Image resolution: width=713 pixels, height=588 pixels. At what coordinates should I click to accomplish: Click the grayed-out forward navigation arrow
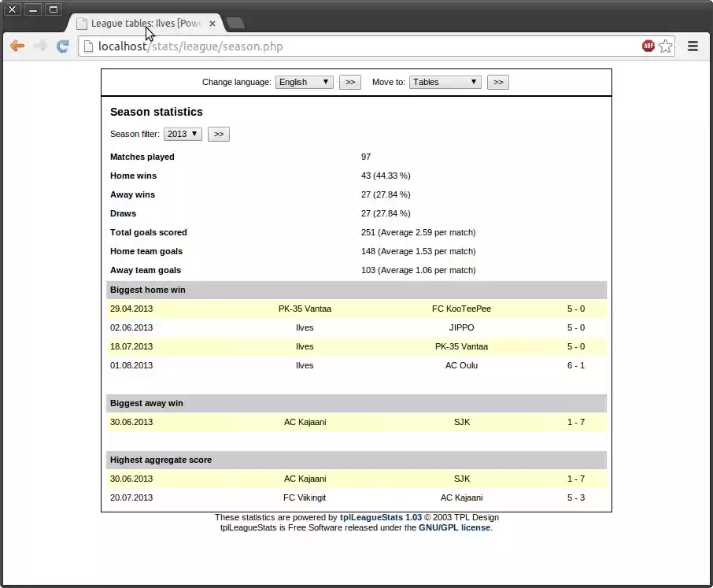pos(39,46)
